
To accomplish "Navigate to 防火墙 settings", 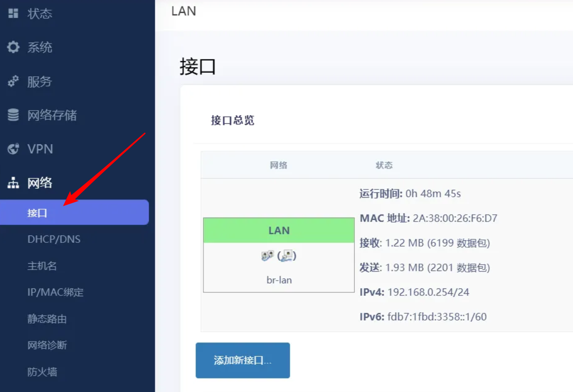I will pos(42,372).
